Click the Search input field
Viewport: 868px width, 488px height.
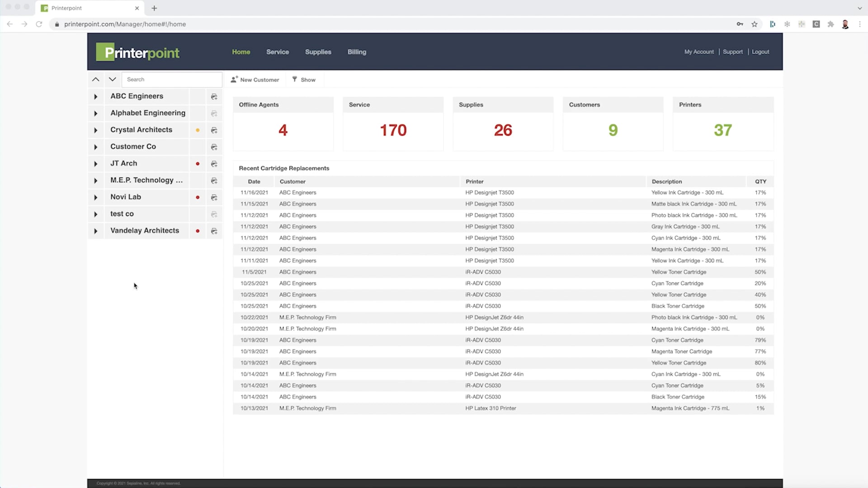(x=171, y=79)
